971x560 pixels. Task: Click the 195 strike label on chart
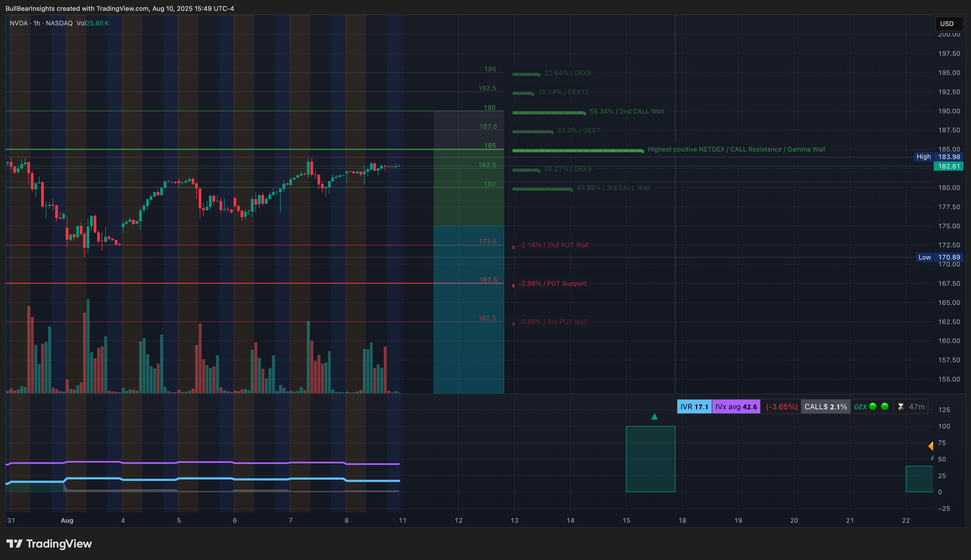(490, 69)
